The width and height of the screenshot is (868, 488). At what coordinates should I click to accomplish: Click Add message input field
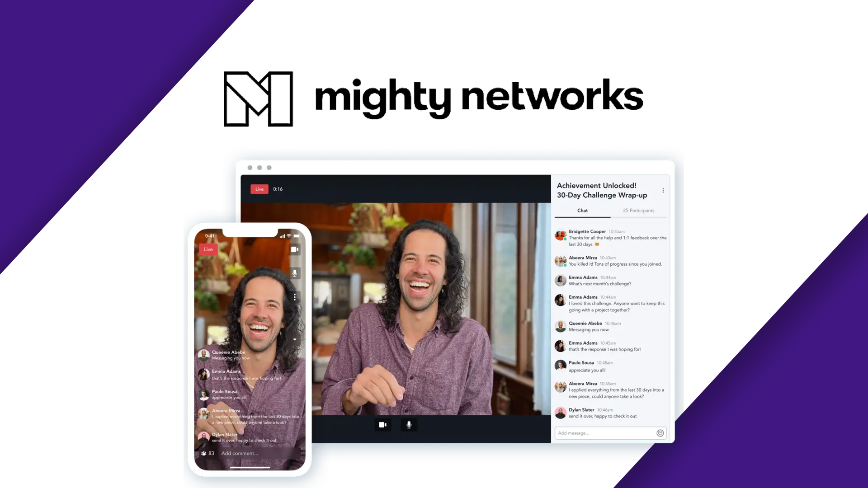(x=604, y=432)
